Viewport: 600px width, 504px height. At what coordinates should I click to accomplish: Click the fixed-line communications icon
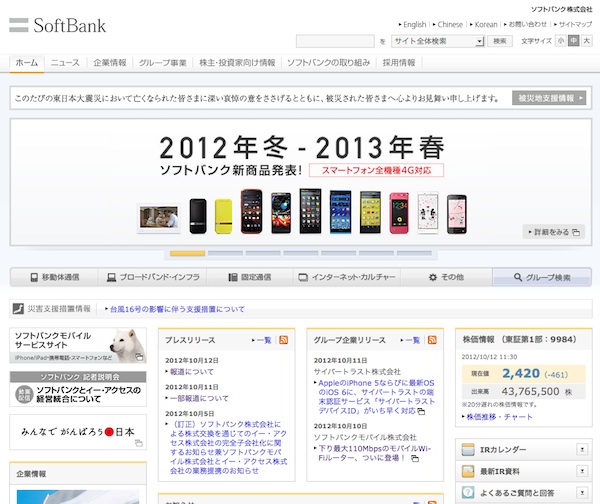(233, 277)
